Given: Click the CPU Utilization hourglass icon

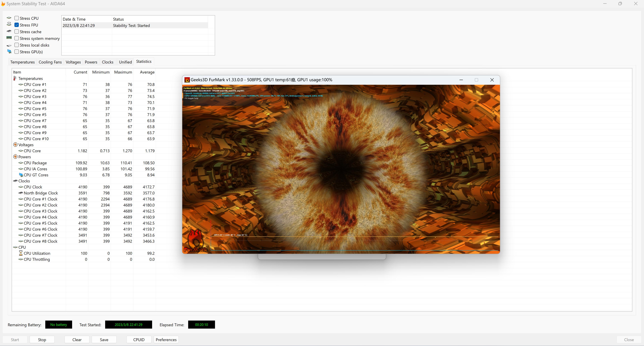Looking at the screenshot, I should click(x=21, y=253).
